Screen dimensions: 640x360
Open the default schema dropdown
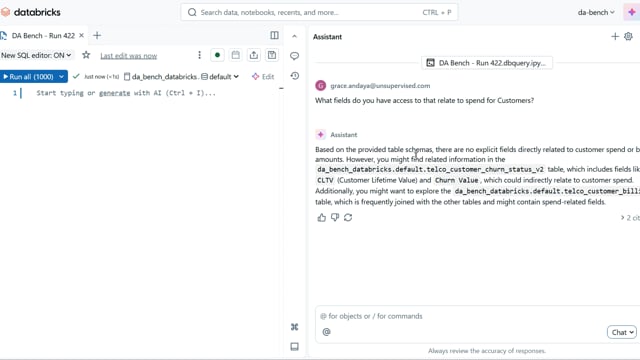220,77
